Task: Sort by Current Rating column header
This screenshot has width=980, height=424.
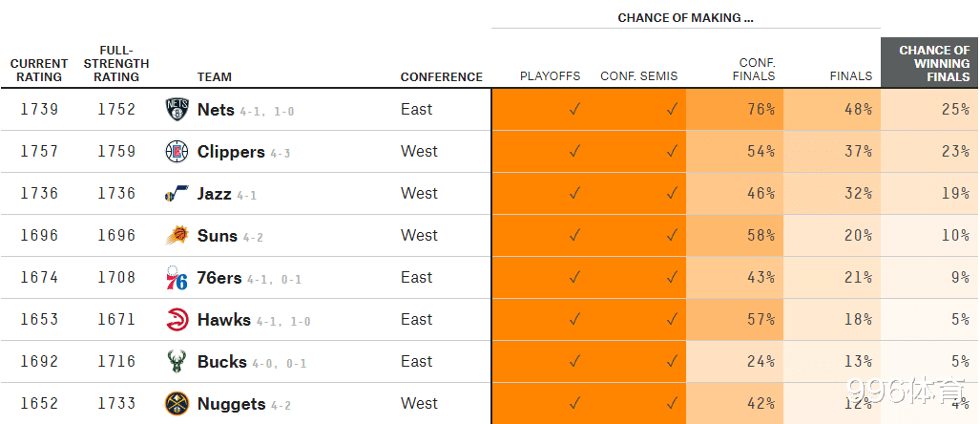Action: click(39, 71)
